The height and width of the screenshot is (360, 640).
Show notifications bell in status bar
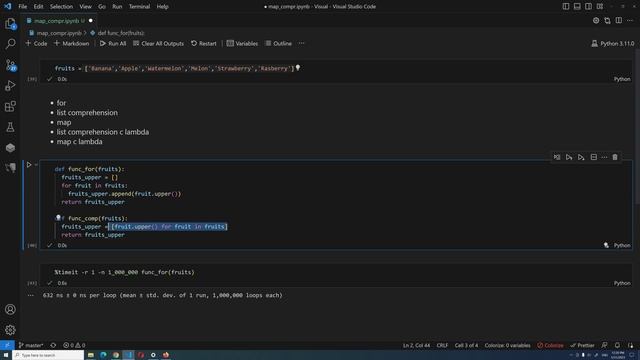point(617,345)
